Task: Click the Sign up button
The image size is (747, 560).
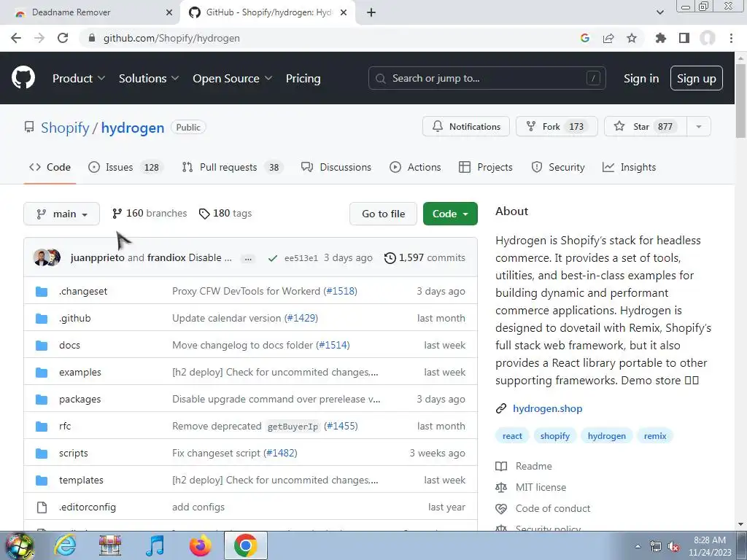Action: [x=697, y=78]
